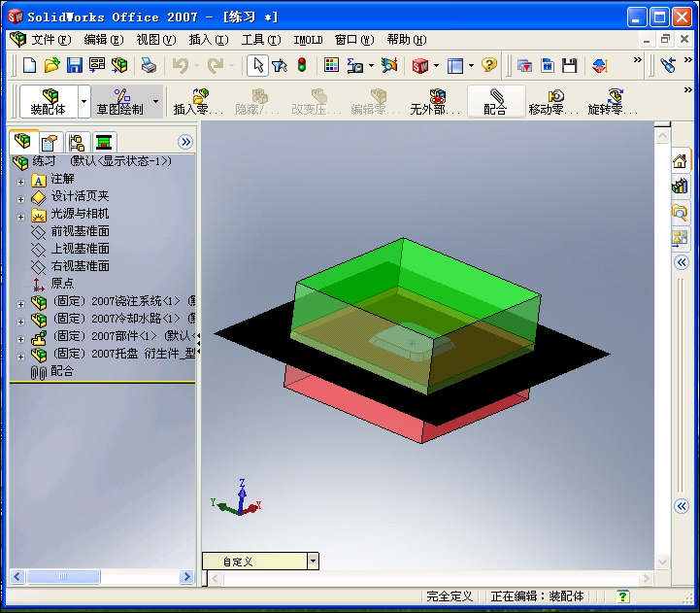The image size is (700, 613).
Task: Click the Undo arrow icon
Action: click(181, 66)
